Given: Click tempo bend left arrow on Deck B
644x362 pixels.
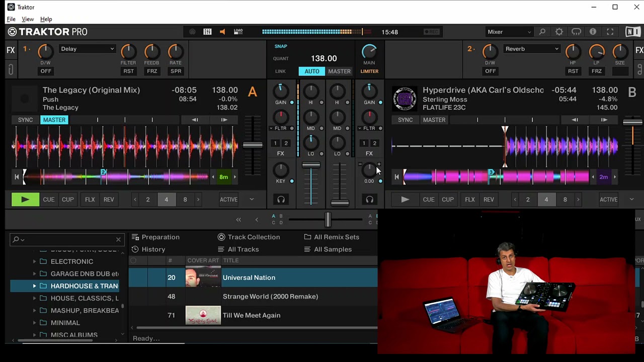Looking at the screenshot, I should (575, 120).
